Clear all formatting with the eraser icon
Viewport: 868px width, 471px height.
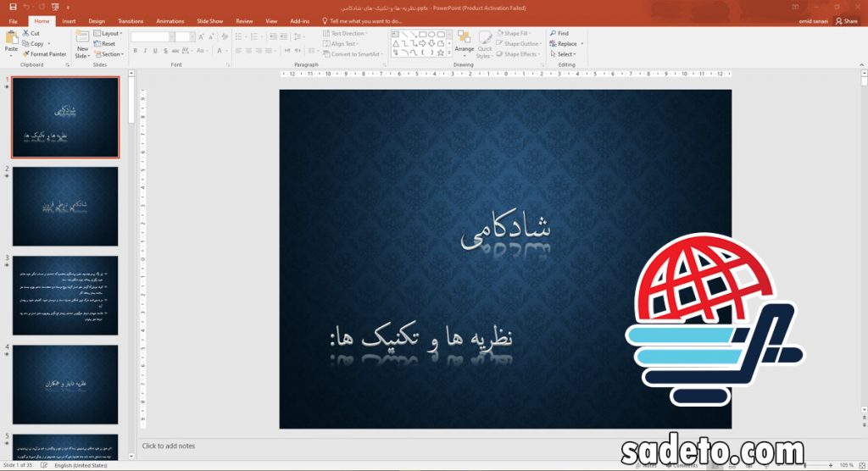pyautogui.click(x=225, y=36)
